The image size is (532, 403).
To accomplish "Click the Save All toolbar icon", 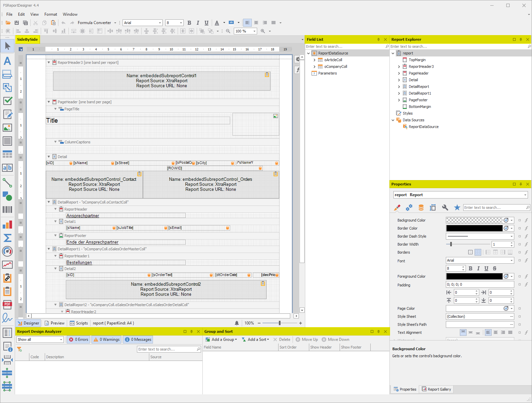I will click(x=25, y=23).
